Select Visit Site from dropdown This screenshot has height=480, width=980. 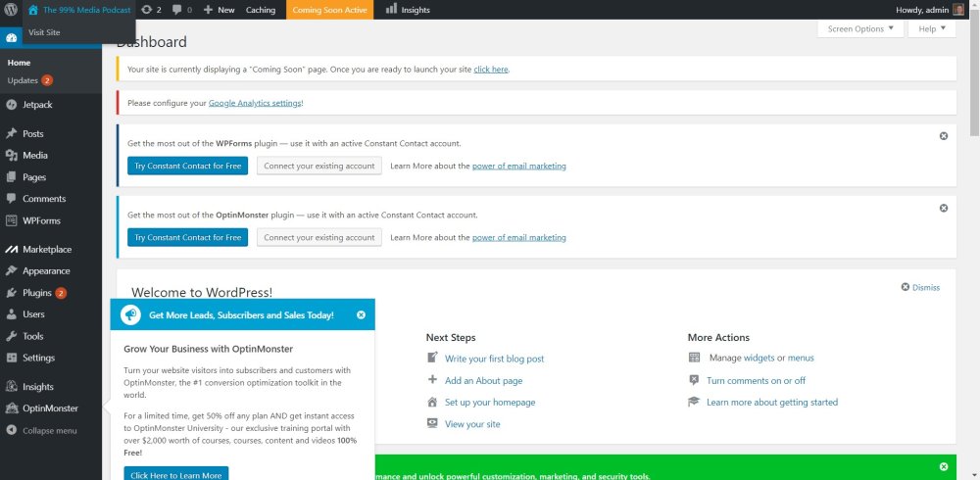tap(44, 32)
